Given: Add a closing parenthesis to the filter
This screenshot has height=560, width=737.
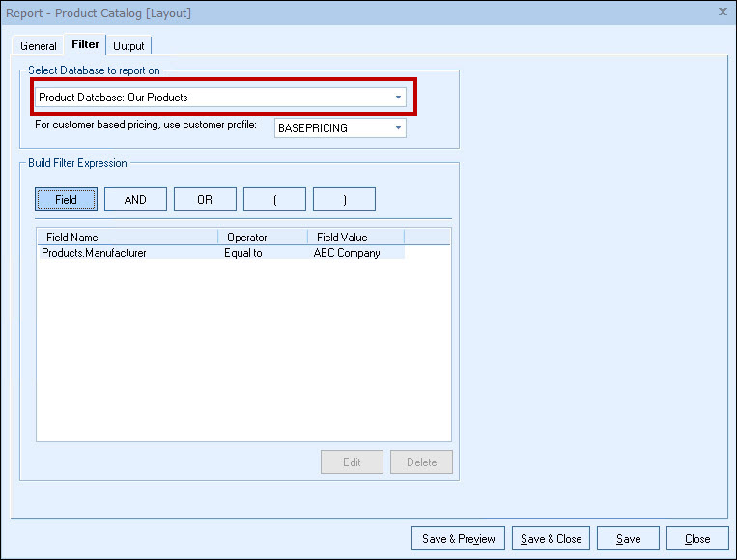Looking at the screenshot, I should click(344, 200).
